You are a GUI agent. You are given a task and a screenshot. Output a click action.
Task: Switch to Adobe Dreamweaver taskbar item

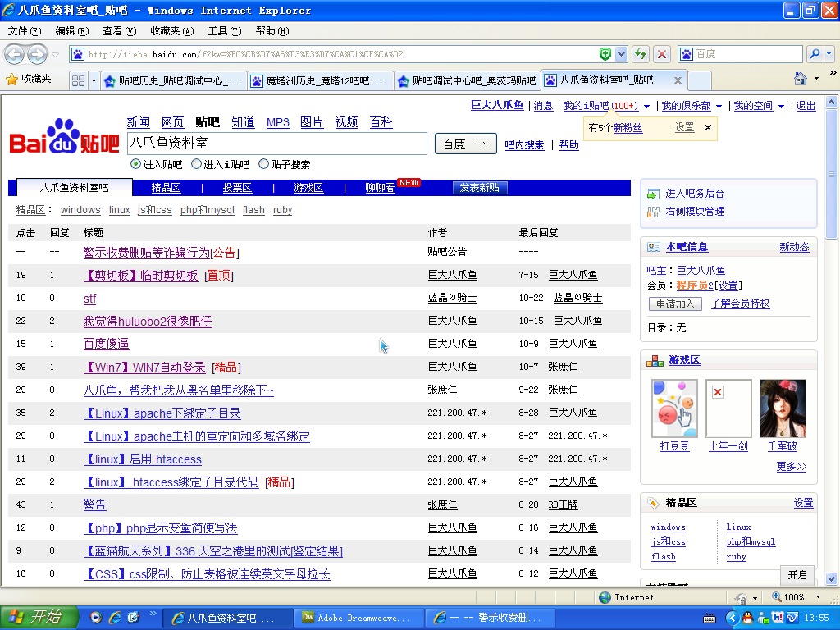(359, 618)
